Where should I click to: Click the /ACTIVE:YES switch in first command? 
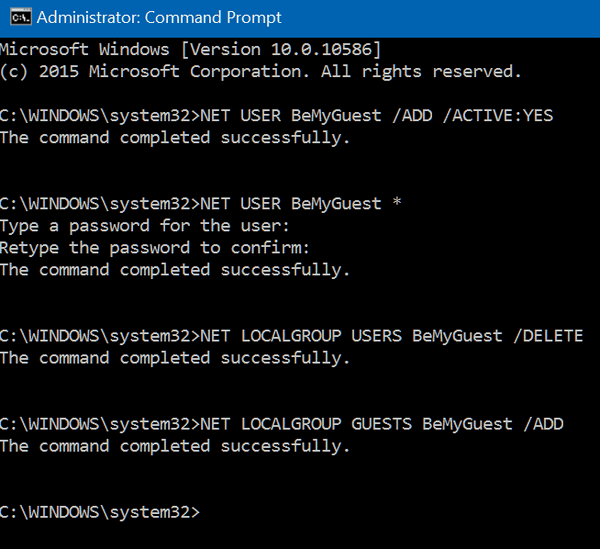pyautogui.click(x=498, y=116)
